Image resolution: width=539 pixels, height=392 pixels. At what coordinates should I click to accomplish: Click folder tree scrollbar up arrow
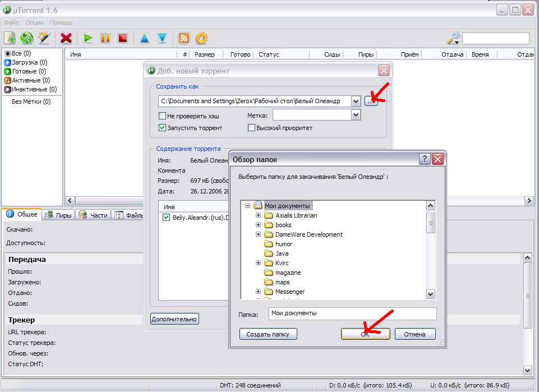[x=430, y=206]
